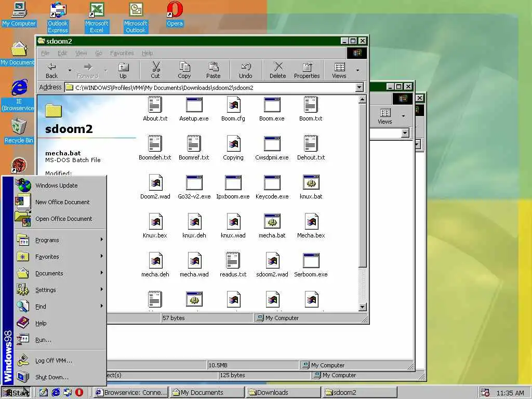Click Views button in the background window
The image size is (532, 399).
coord(385,116)
